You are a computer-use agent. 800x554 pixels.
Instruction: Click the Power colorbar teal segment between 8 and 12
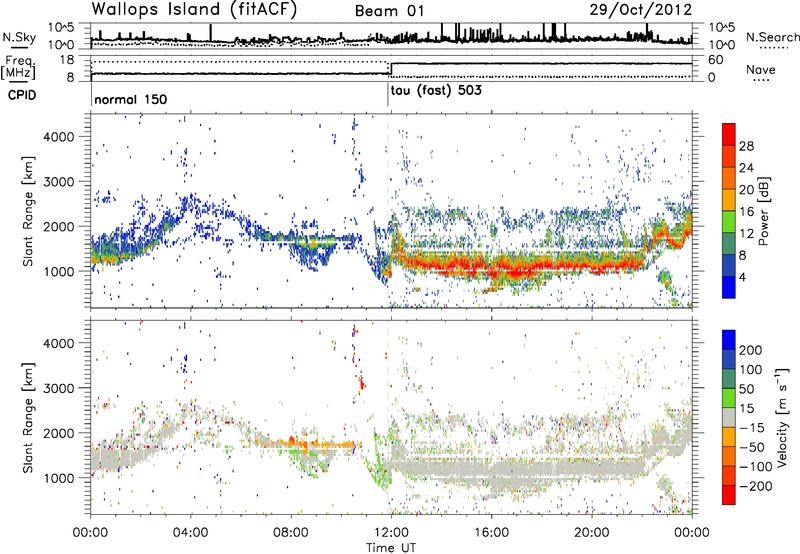pyautogui.click(x=729, y=244)
